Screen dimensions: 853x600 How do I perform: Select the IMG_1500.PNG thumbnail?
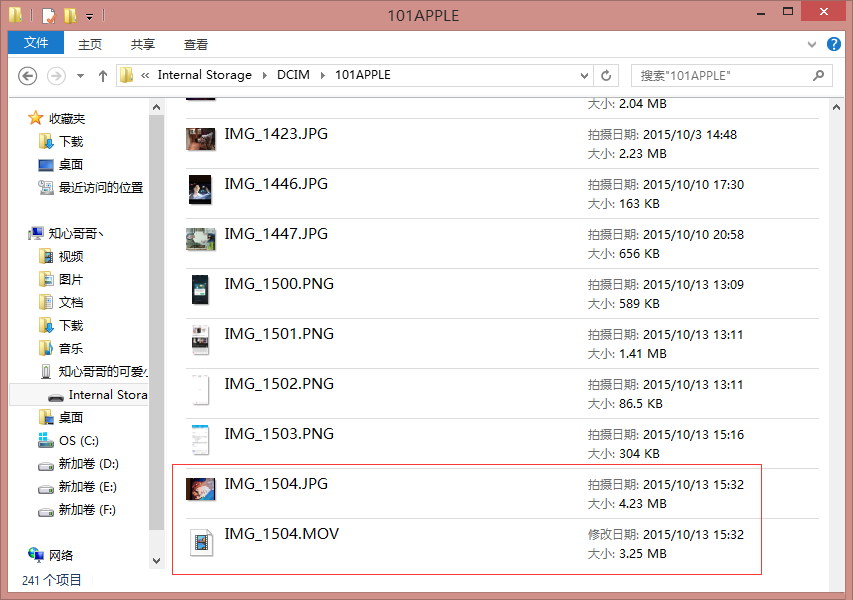click(x=200, y=289)
